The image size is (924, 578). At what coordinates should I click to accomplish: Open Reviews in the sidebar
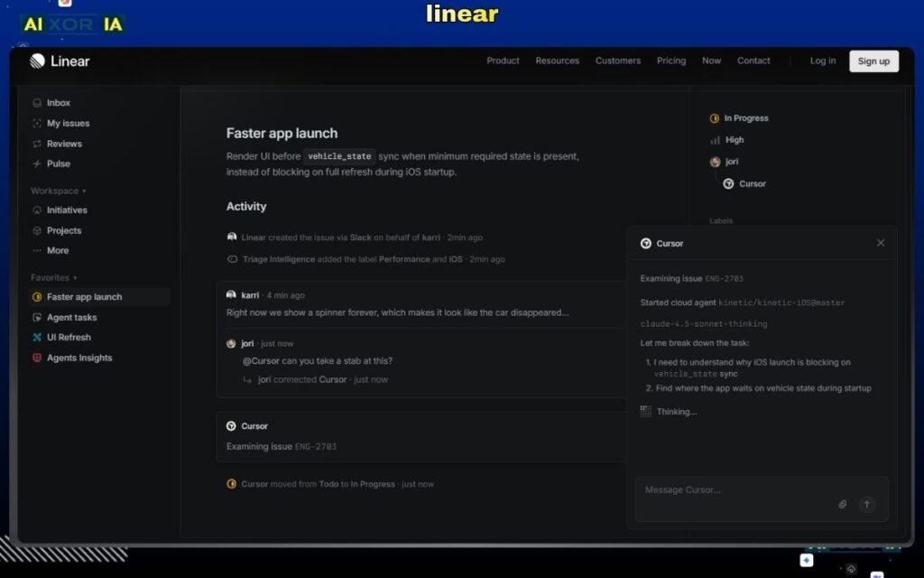tap(37, 143)
